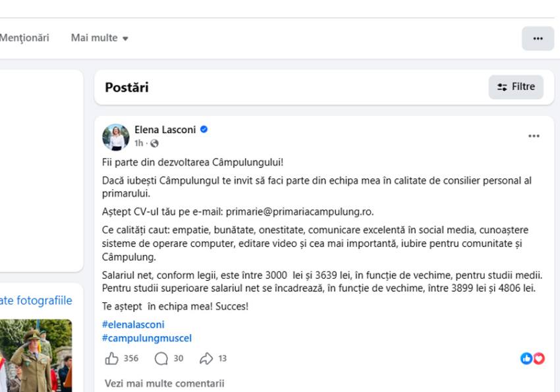Viewport: 560px width, 392px height.
Task: Click the Postări heading
Action: pyautogui.click(x=126, y=87)
